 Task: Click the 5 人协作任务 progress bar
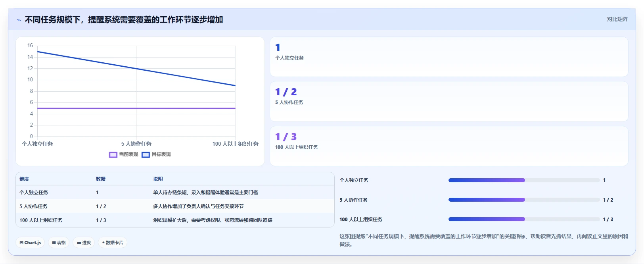pyautogui.click(x=524, y=200)
